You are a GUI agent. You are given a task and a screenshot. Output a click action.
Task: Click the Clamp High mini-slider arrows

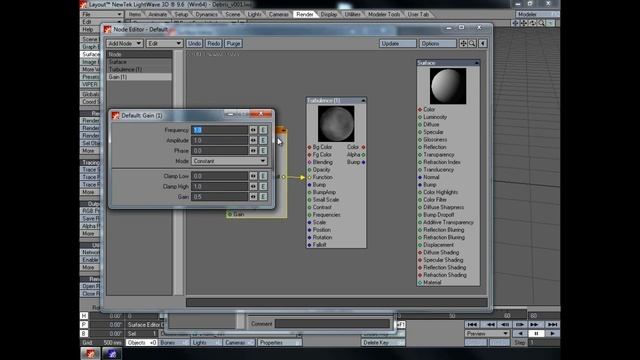click(x=253, y=186)
